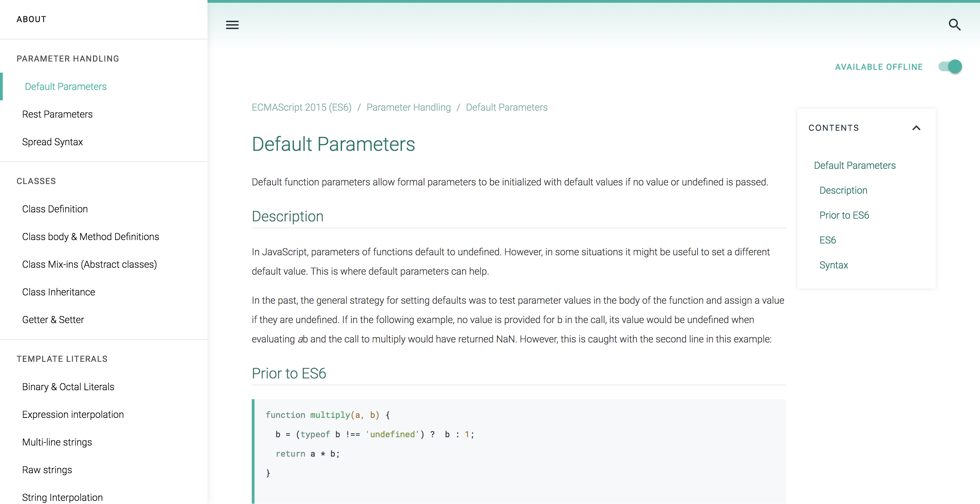The image size is (980, 504).
Task: Select String Interpolation in the sidebar
Action: point(62,497)
